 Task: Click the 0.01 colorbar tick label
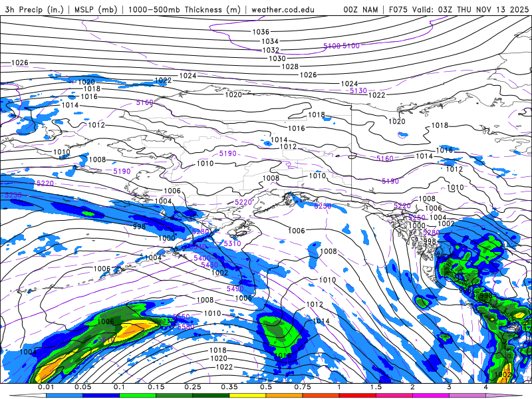click(x=46, y=387)
